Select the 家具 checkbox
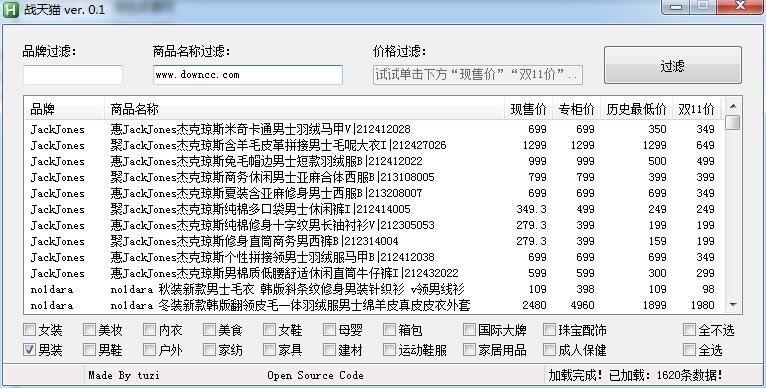The image size is (766, 388). [x=269, y=349]
